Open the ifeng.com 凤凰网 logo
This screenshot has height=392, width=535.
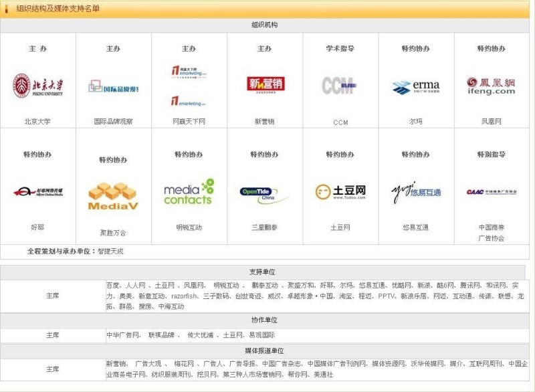point(491,86)
